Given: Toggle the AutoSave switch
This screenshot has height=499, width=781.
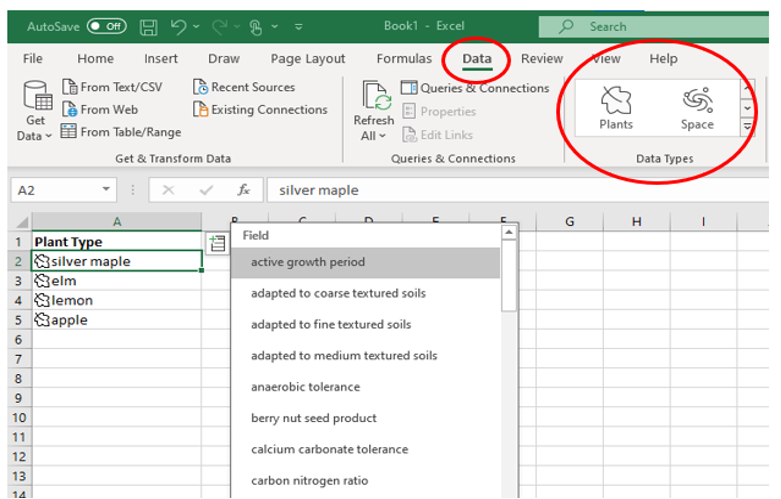Looking at the screenshot, I should (x=107, y=26).
